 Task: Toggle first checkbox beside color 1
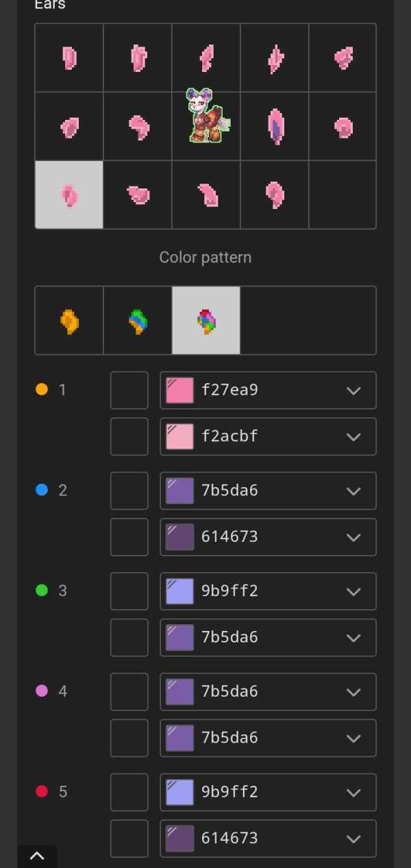pyautogui.click(x=129, y=390)
